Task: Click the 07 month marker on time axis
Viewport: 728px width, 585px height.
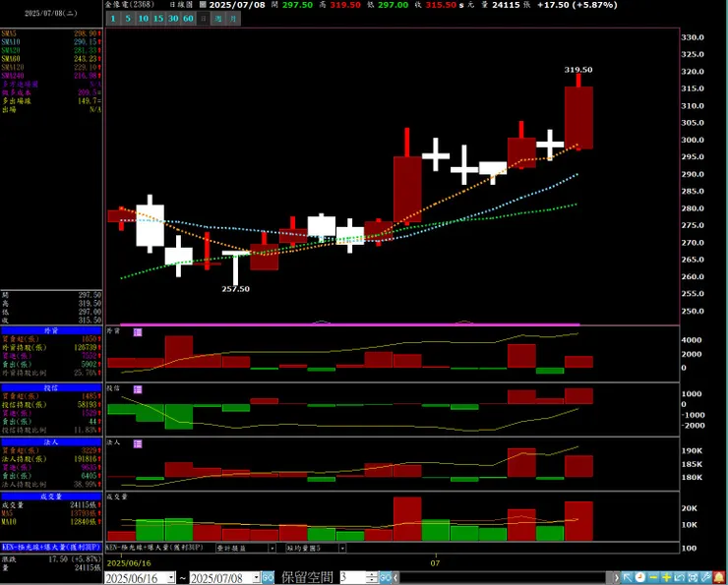Action: coord(435,563)
